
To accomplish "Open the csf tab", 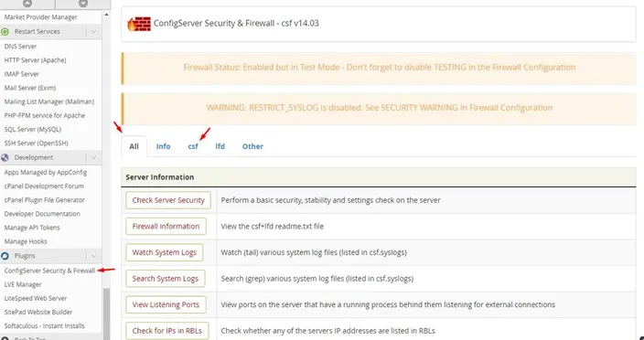I will pyautogui.click(x=193, y=146).
